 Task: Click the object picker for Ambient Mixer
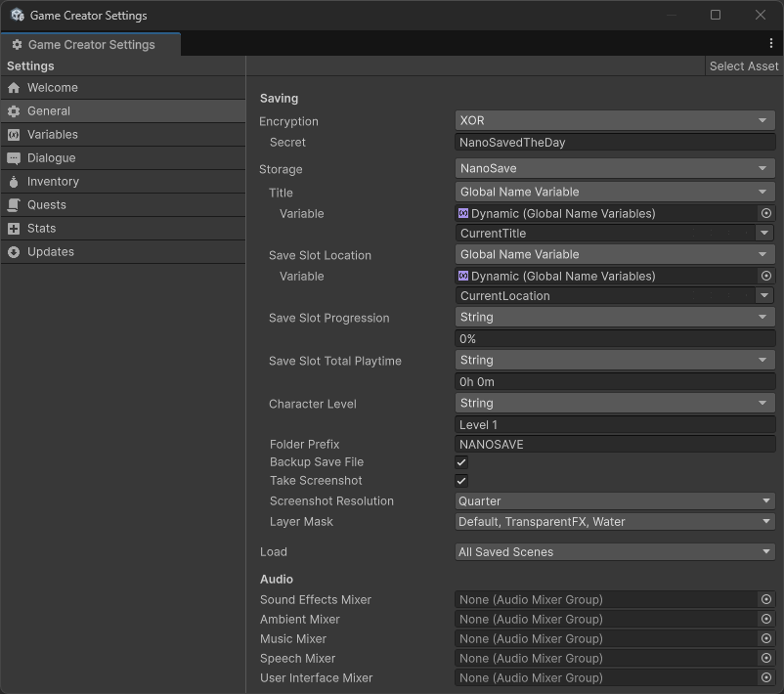[x=766, y=620]
